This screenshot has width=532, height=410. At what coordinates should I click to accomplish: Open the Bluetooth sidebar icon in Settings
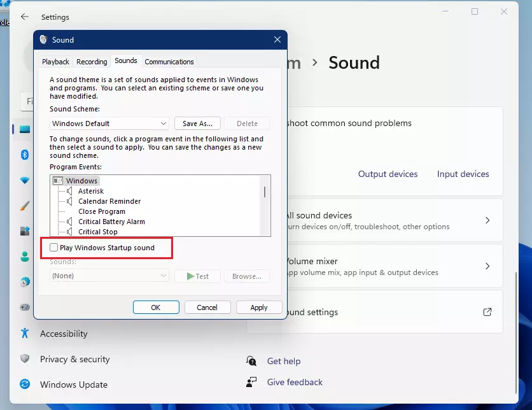[x=25, y=155]
